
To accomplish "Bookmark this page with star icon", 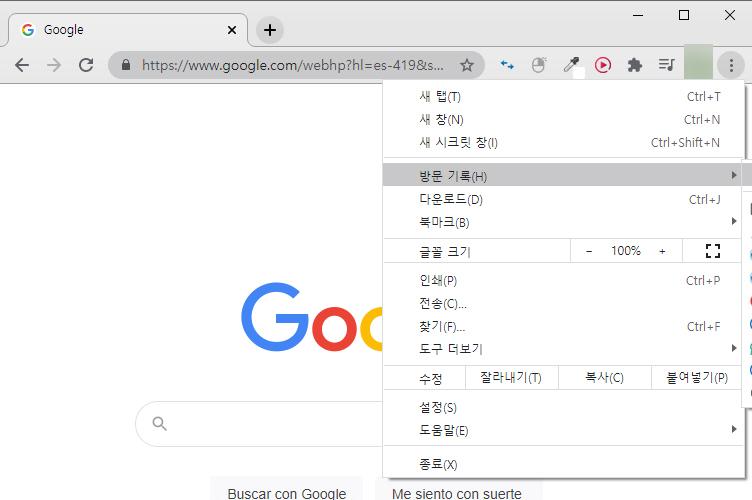I will pos(467,65).
